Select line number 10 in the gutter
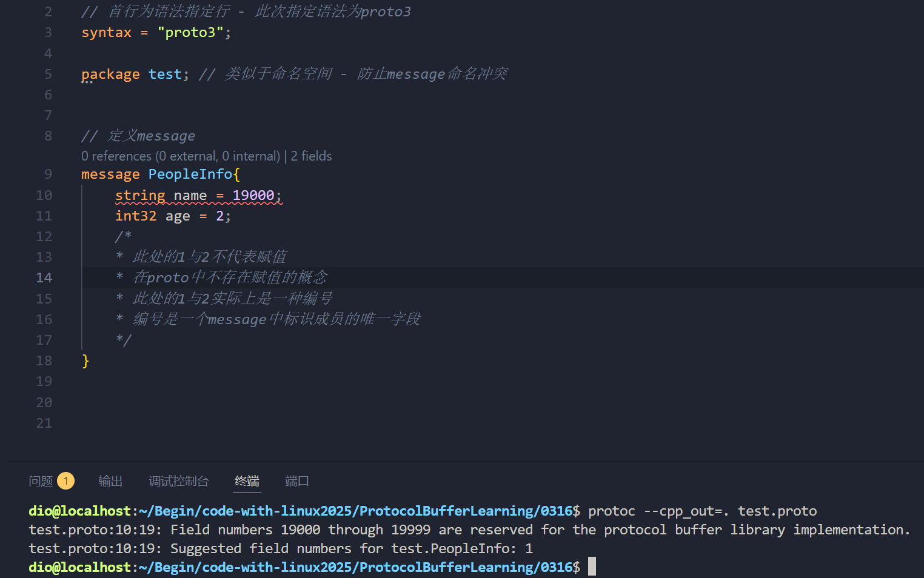The width and height of the screenshot is (924, 578). point(44,196)
